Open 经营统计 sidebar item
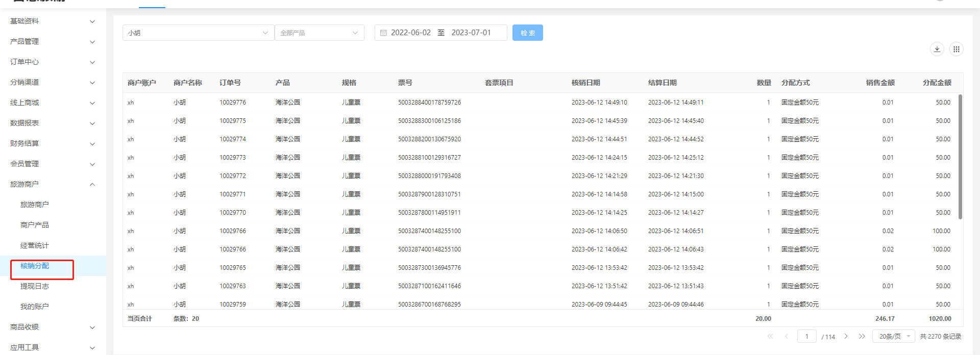Viewport: 980px width, 355px height. click(x=35, y=245)
